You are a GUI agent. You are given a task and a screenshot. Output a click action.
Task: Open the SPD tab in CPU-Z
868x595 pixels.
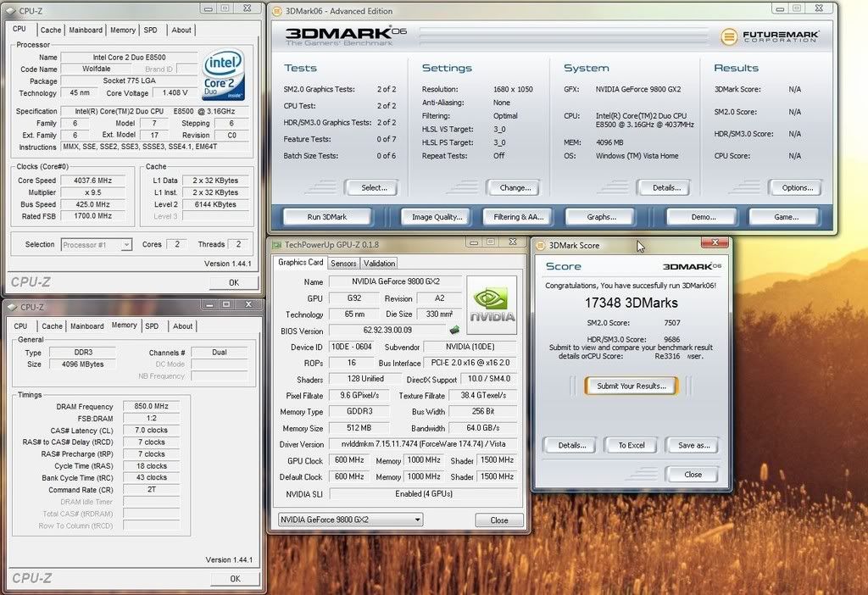(x=150, y=30)
